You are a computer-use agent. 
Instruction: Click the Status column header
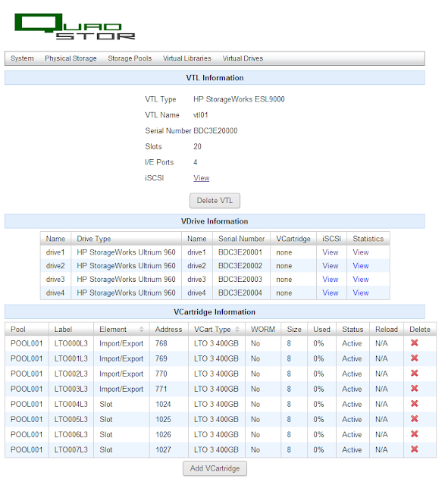352,330
